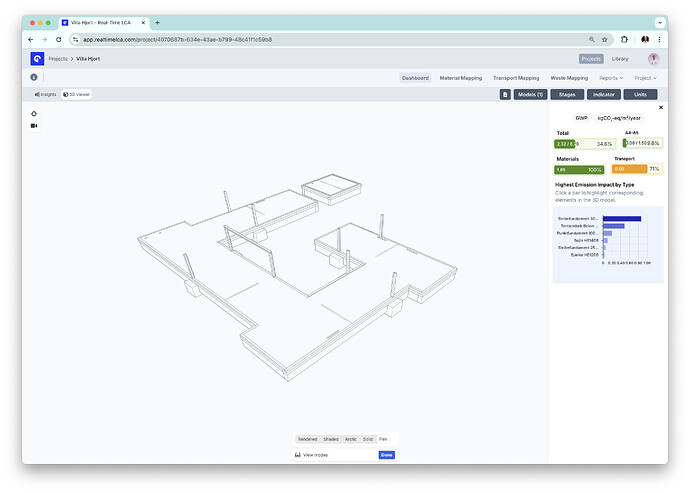Click the Bjælke HE120B chart label
The width and height of the screenshot is (690, 493).
[x=584, y=255]
